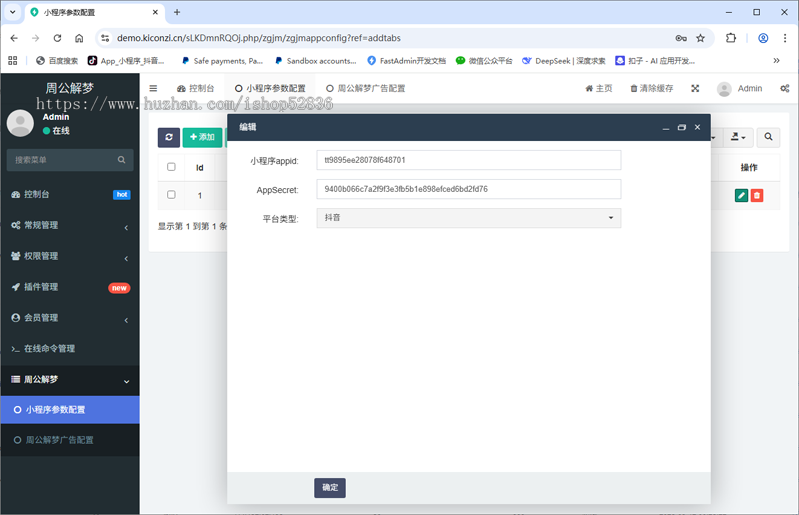Viewport: 799px width, 515px height.
Task: Click the refresh table icon button
Action: pyautogui.click(x=169, y=137)
